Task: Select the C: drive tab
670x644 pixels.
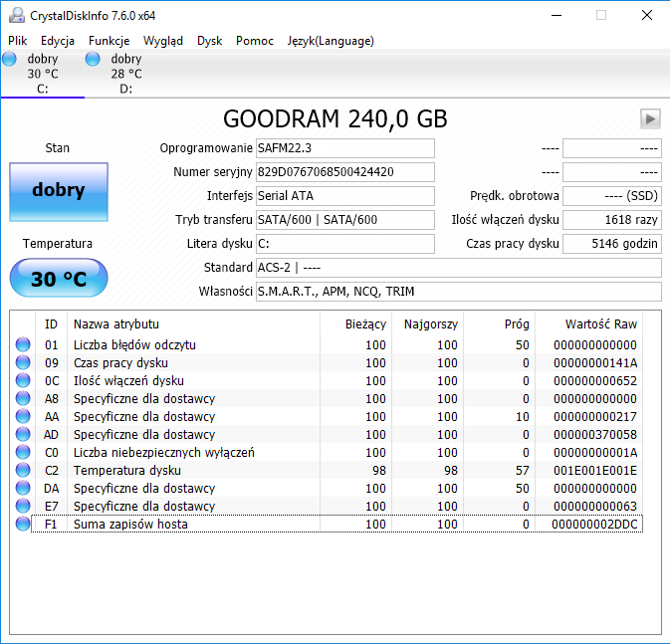Action: [42, 74]
